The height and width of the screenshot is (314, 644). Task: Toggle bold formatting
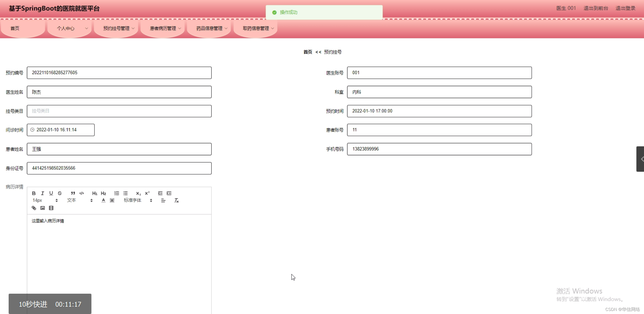tap(34, 193)
